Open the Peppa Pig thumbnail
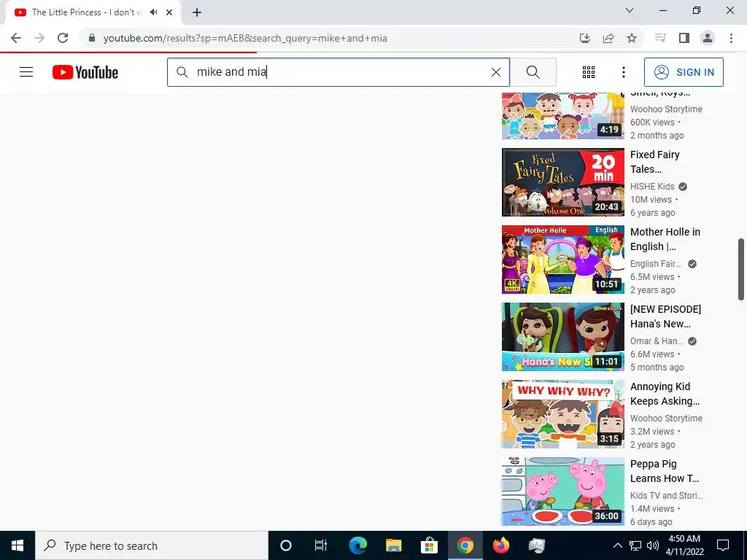Screen dimensions: 747x560 (x=562, y=491)
